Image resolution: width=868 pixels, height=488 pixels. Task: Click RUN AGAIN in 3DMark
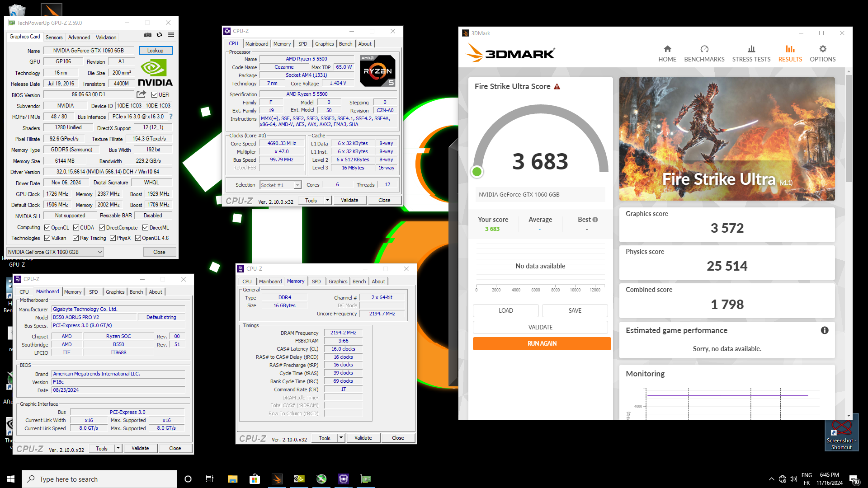(x=542, y=343)
